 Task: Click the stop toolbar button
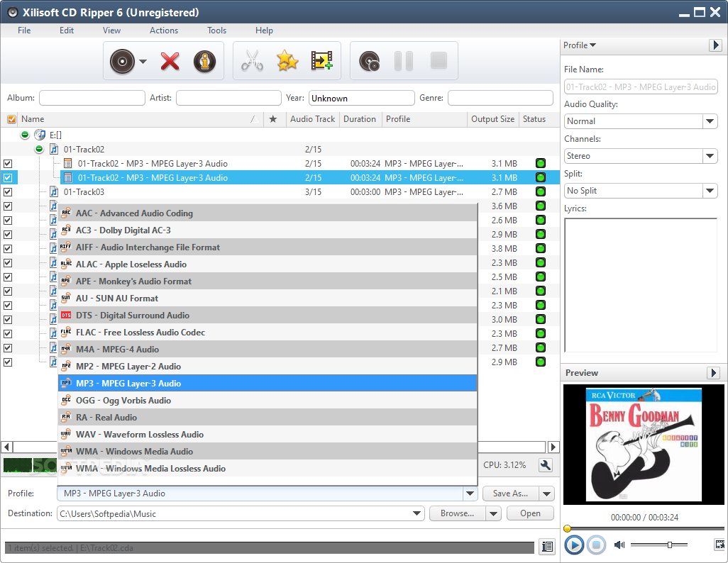tap(439, 60)
